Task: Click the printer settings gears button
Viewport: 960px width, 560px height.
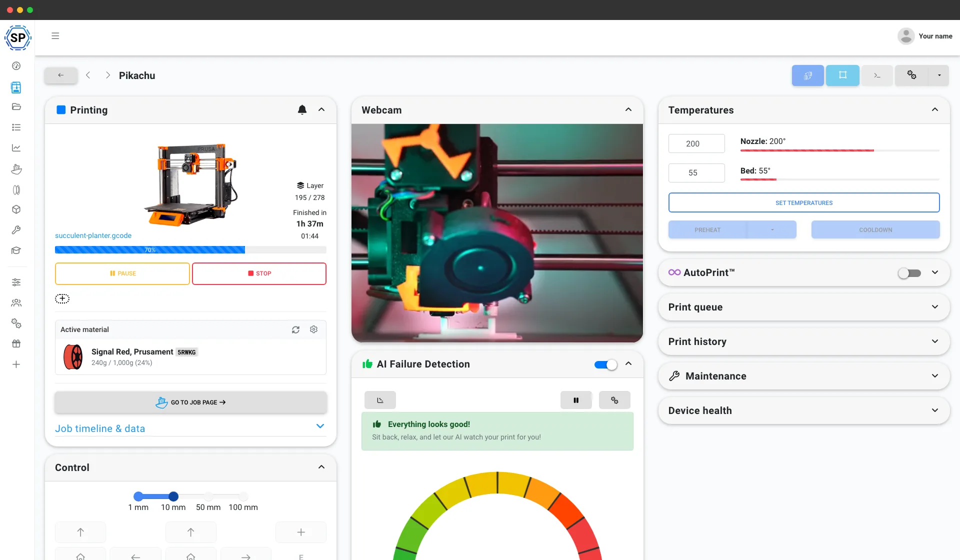Action: [x=911, y=75]
